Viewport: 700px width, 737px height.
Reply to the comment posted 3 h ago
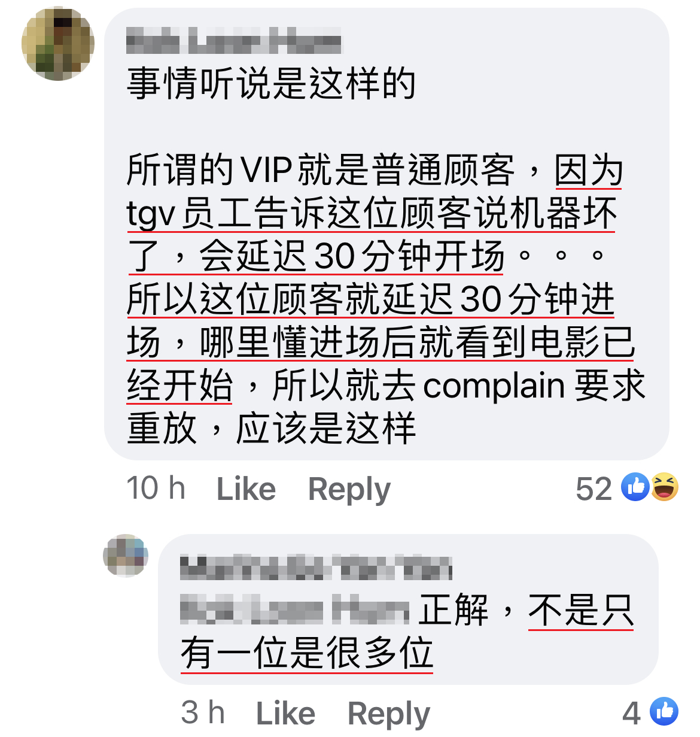(389, 713)
